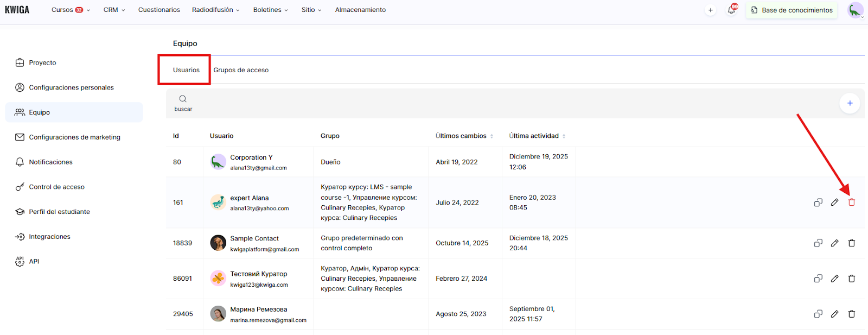Open the profile avatar menu
The image size is (868, 335).
point(855,10)
